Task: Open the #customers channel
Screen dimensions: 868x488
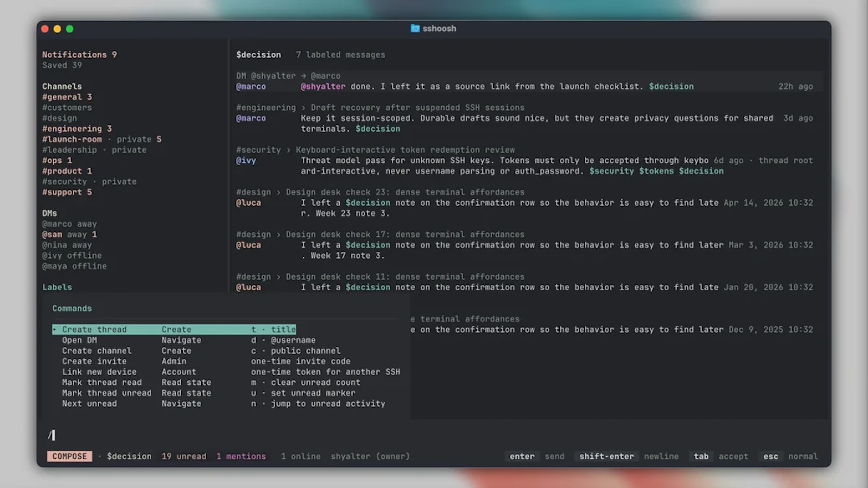Action: [67, 107]
